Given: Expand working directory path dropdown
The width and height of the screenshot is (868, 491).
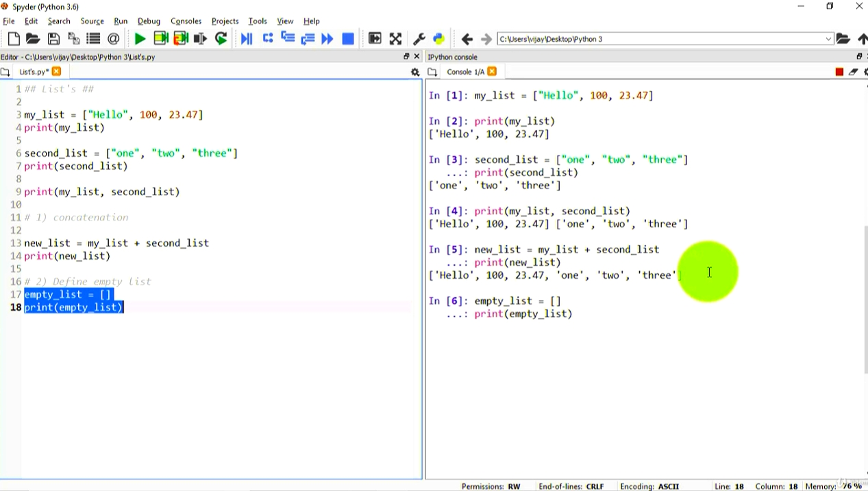Looking at the screenshot, I should point(828,39).
